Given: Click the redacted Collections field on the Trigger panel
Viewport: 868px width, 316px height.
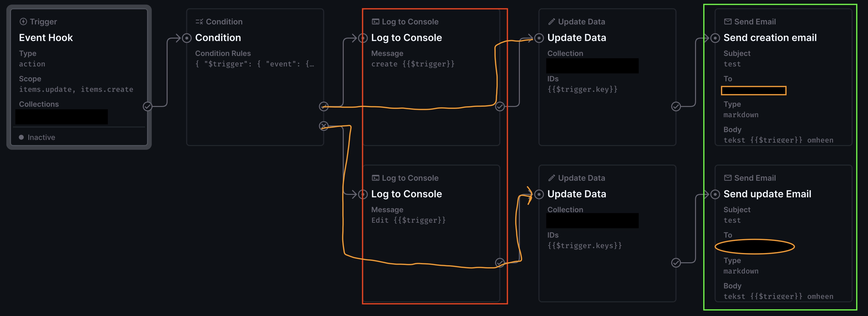Looking at the screenshot, I should (x=61, y=117).
